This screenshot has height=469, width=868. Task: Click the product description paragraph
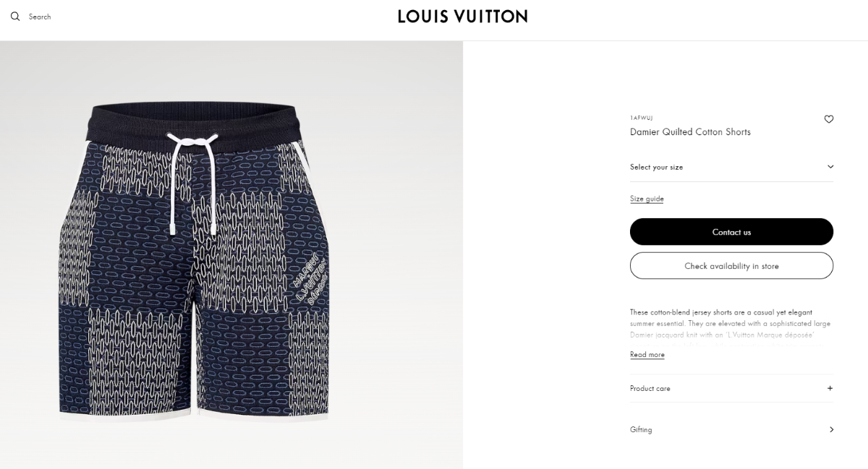[x=730, y=324]
